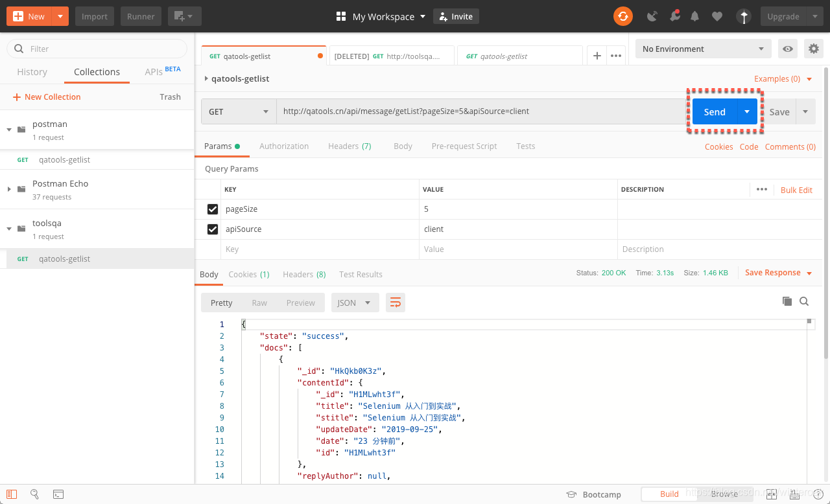Open the request Headers (7) tab
This screenshot has height=504, width=830.
pyautogui.click(x=350, y=146)
